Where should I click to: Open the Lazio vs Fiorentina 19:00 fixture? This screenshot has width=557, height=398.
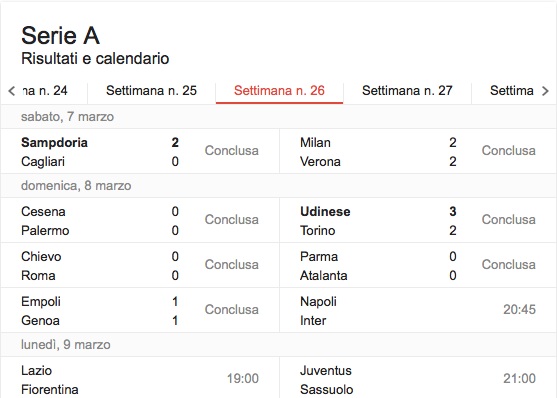[140, 379]
